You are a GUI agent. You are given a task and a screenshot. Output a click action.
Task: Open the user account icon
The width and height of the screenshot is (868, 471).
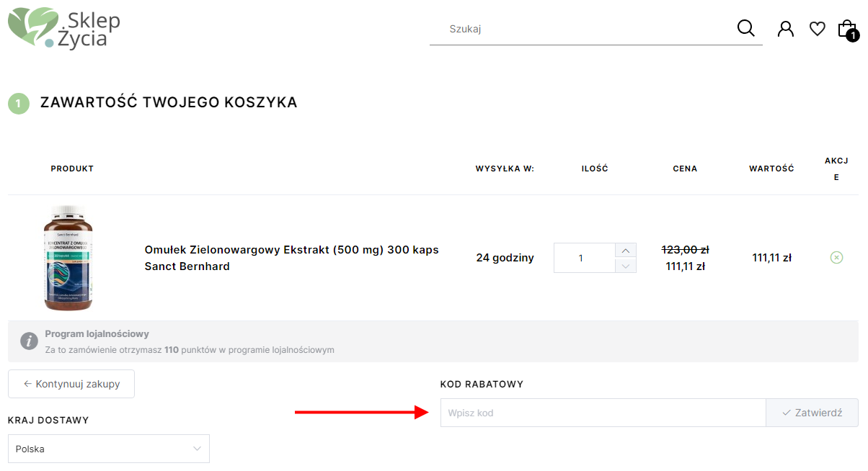click(786, 29)
